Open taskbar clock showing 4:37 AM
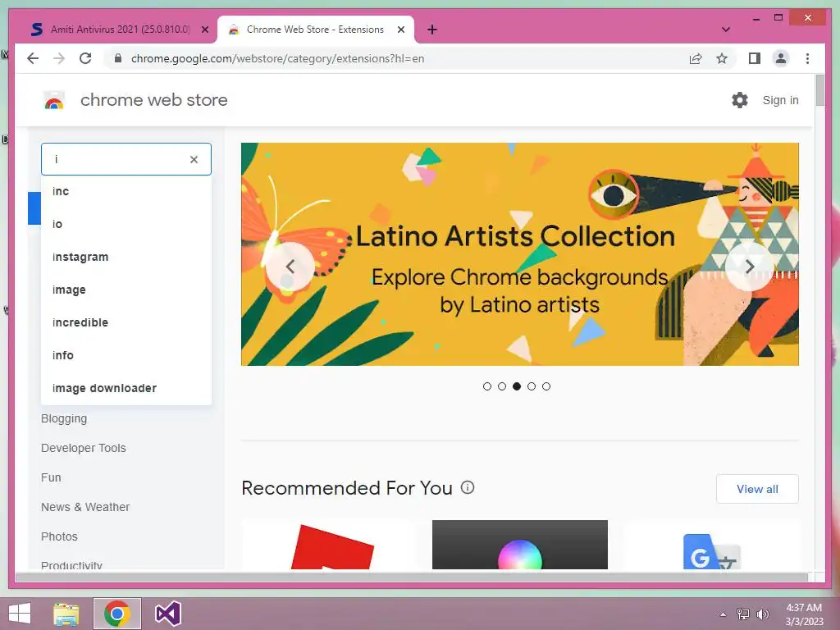The width and height of the screenshot is (840, 630). 804,614
